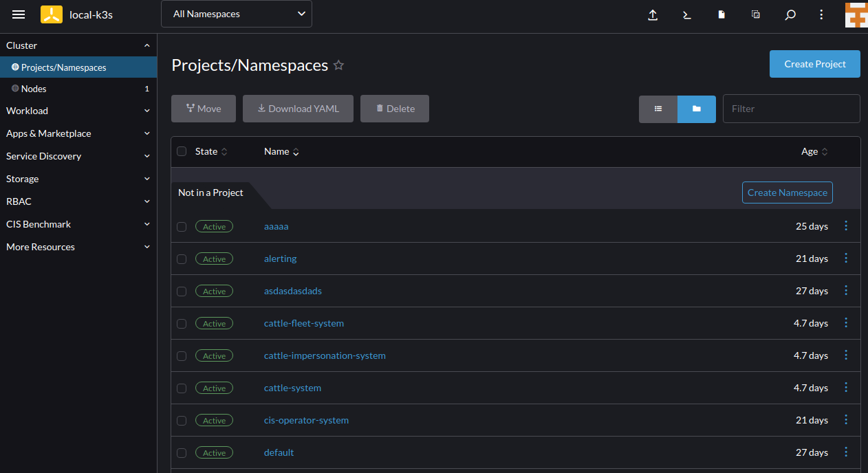Open the All Namespaces dropdown

coord(236,14)
